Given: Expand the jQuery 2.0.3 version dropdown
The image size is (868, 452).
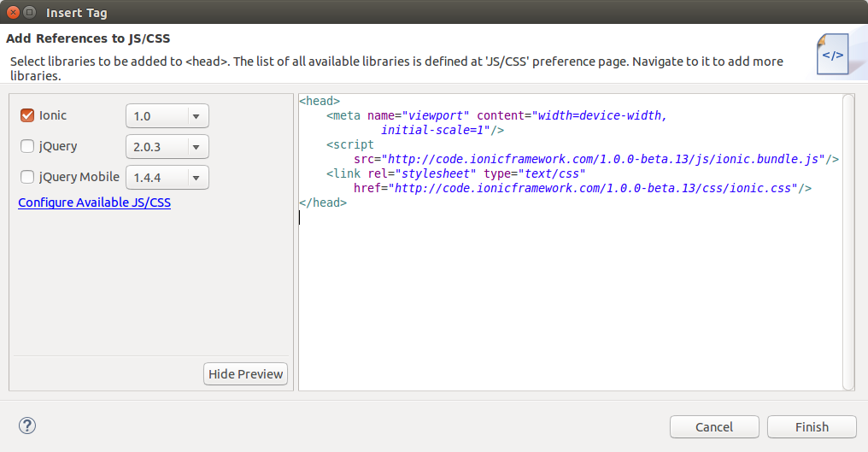Looking at the screenshot, I should tap(167, 147).
